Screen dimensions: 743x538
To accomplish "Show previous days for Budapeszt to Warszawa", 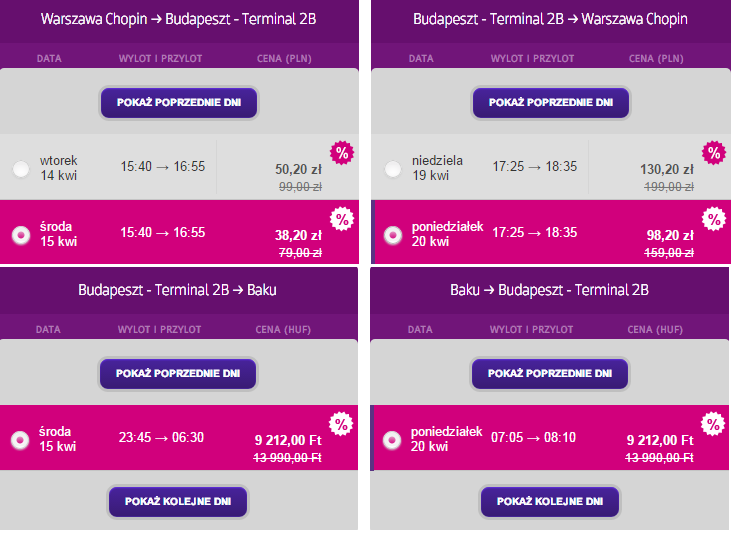I will tap(551, 102).
